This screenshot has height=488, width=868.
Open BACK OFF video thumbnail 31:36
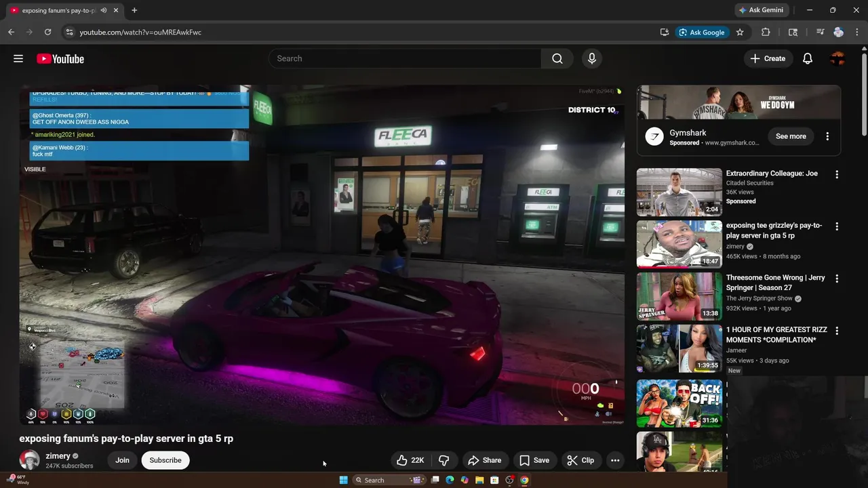(679, 403)
